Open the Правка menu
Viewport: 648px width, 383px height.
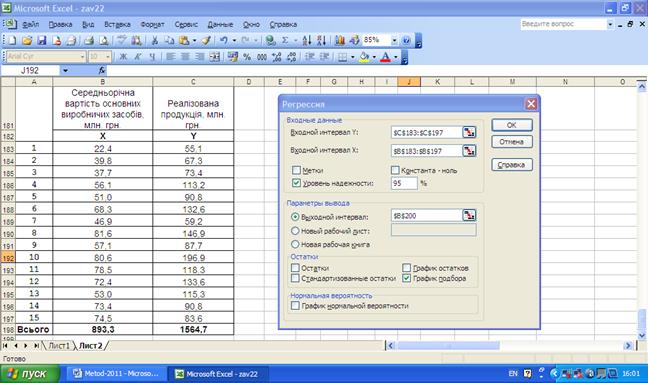[x=60, y=24]
